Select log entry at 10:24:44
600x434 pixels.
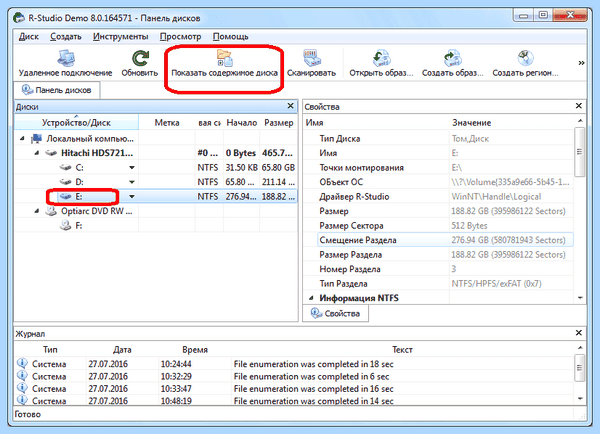pos(294,364)
